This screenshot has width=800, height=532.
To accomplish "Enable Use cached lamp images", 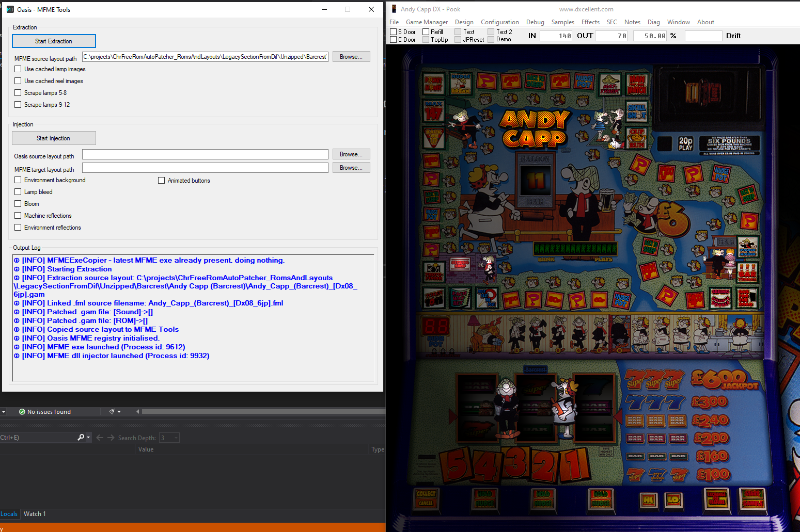I will 18,69.
